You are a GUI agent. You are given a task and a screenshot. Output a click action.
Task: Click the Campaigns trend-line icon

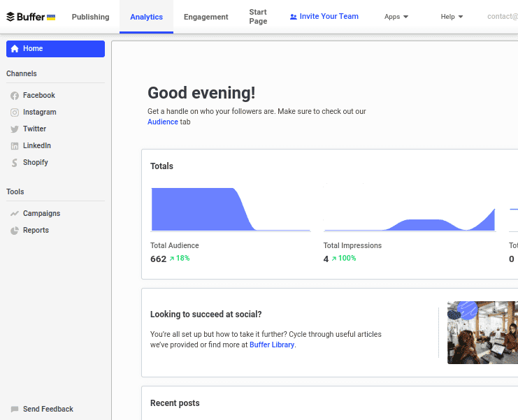click(15, 214)
